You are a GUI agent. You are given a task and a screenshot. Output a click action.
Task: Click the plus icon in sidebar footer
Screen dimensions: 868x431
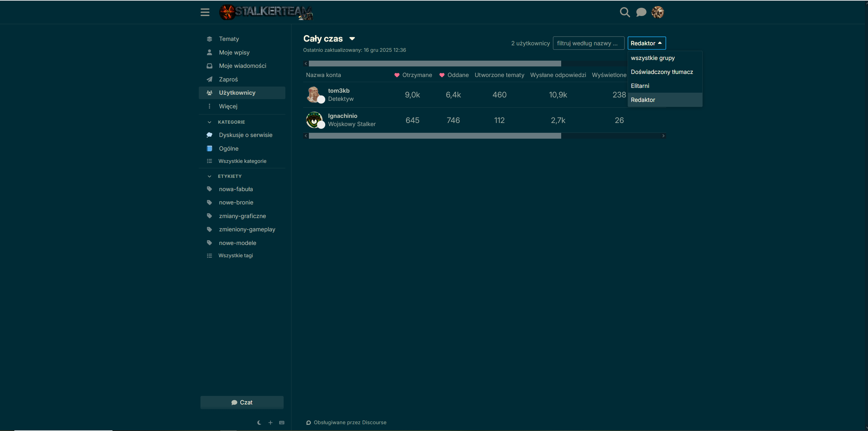270,422
